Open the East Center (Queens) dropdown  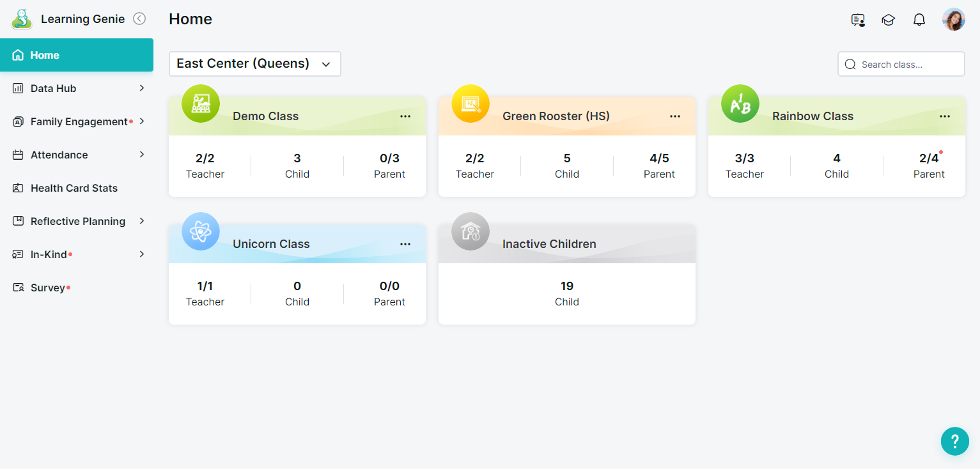[x=254, y=64]
